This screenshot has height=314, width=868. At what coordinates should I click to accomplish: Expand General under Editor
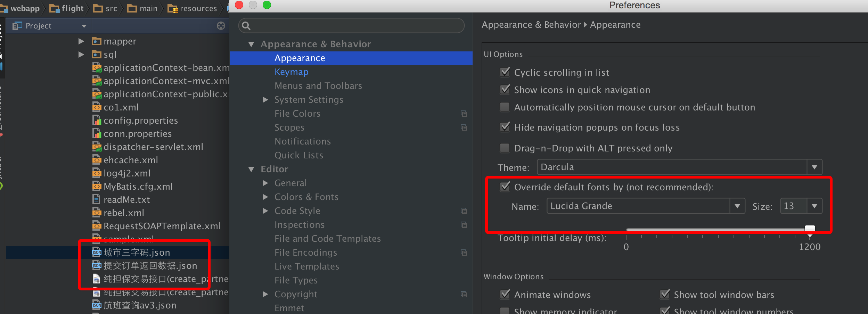click(x=265, y=183)
